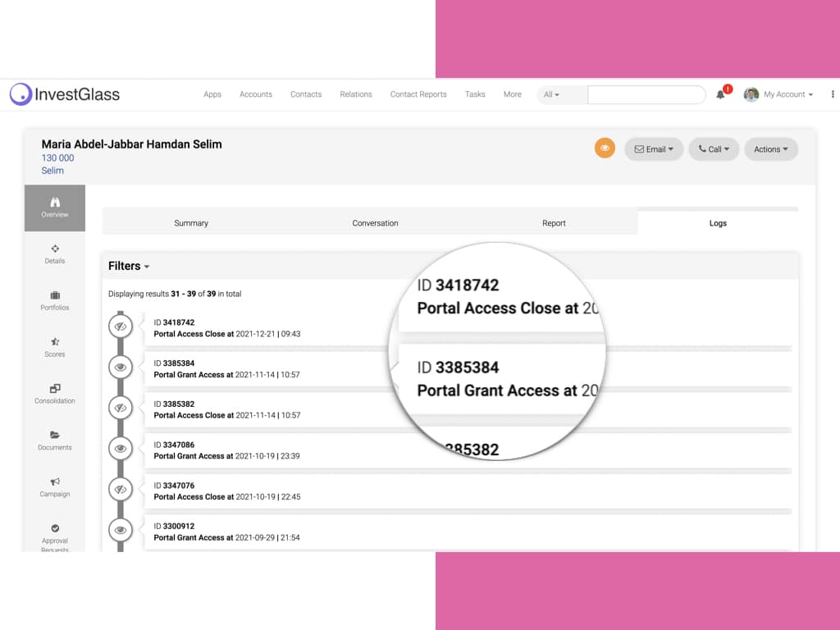Toggle eye icon for log ID 3347086
The width and height of the screenshot is (840, 630).
(x=121, y=449)
